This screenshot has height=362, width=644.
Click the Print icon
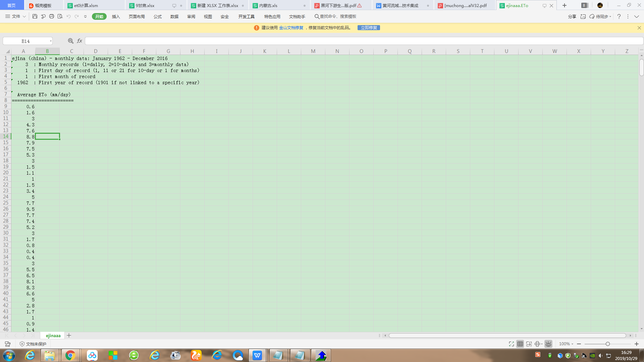point(52,16)
